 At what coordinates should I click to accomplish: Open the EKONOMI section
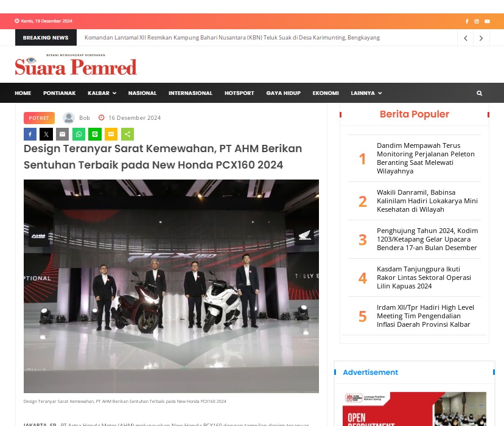pos(326,93)
